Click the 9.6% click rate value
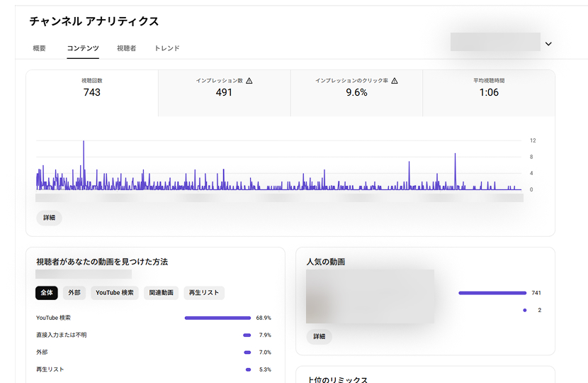588x383 pixels. pyautogui.click(x=356, y=92)
